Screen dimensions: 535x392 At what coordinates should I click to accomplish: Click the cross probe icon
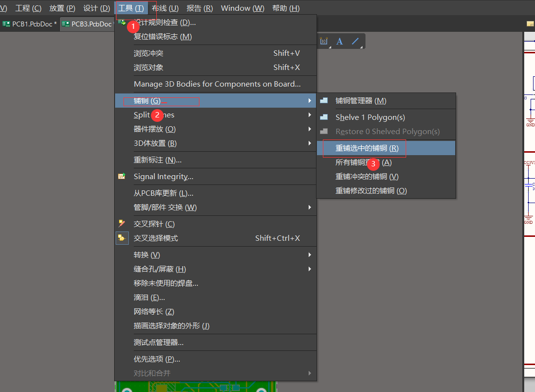pos(122,224)
